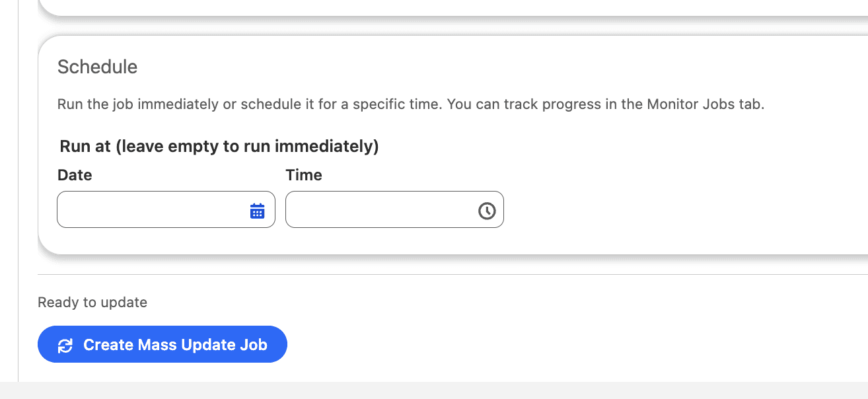
Task: Click the Date field label
Action: [x=74, y=175]
